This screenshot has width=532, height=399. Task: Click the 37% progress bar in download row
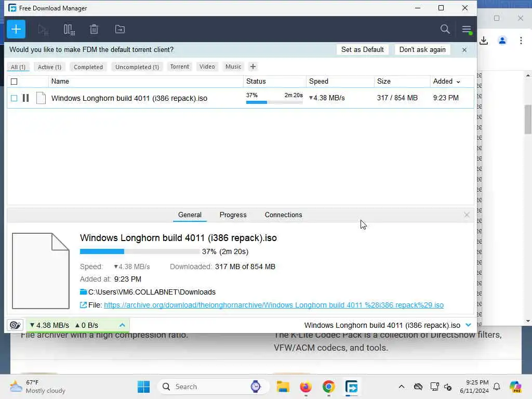click(274, 102)
